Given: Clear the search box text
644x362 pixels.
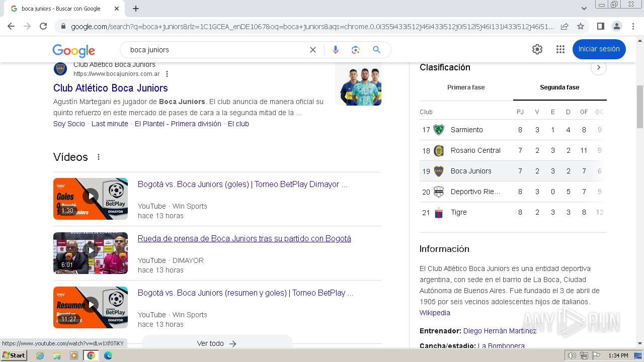Looking at the screenshot, I should pos(313,50).
